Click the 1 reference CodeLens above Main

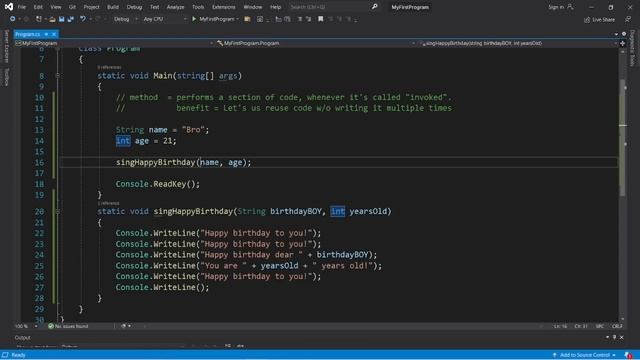pos(109,67)
